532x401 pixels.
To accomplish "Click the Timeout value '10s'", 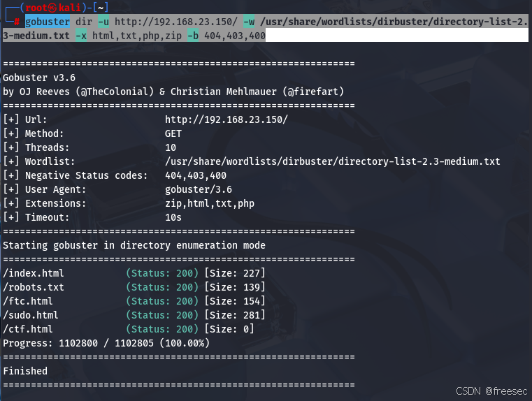I will (x=173, y=217).
